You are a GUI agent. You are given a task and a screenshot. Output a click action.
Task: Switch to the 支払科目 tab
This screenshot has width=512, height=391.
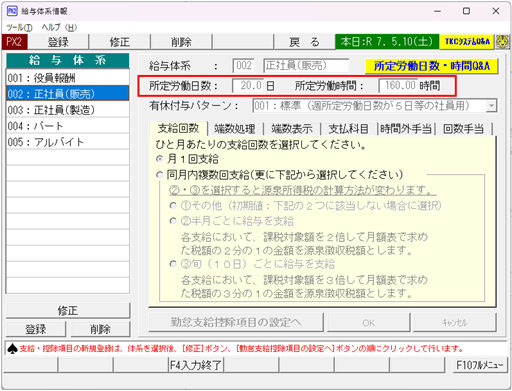pyautogui.click(x=349, y=129)
